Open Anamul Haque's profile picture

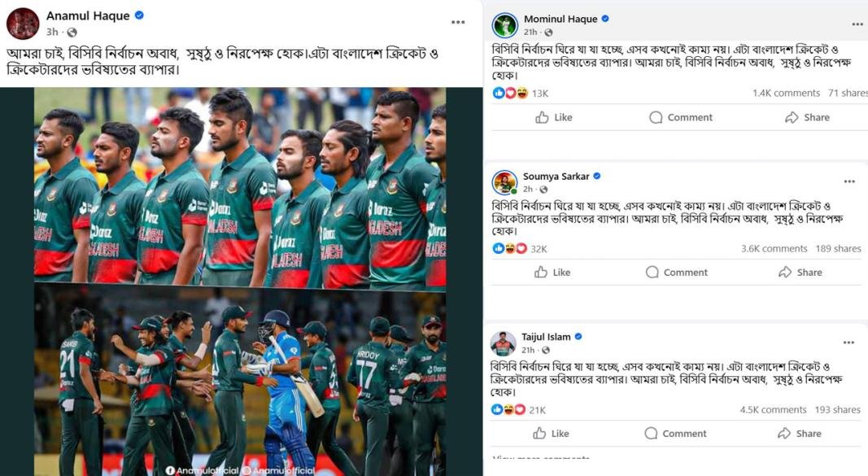[23, 24]
